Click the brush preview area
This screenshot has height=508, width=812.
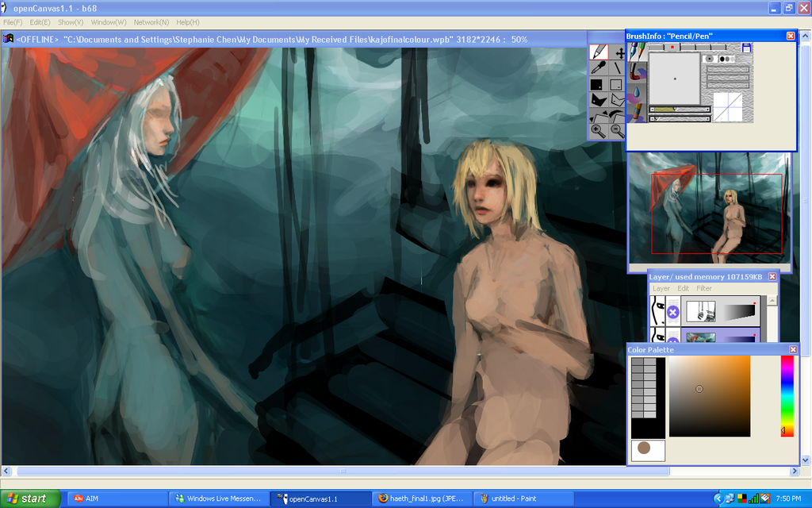675,79
